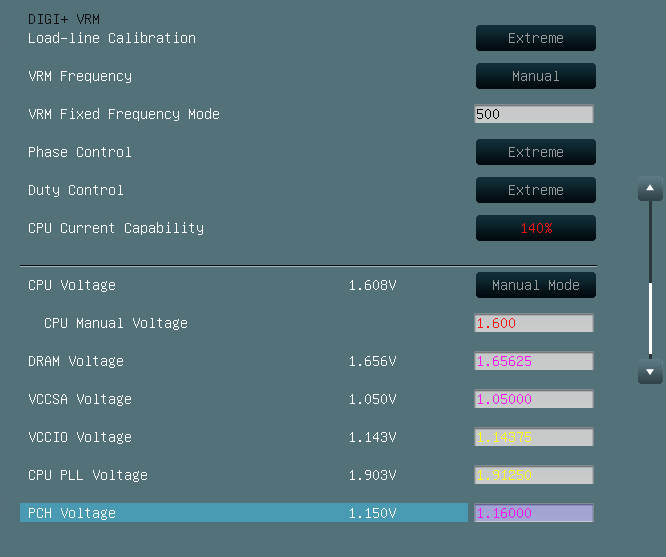The width and height of the screenshot is (666, 557).
Task: Open the Duty Control dropdown
Action: pos(536,190)
